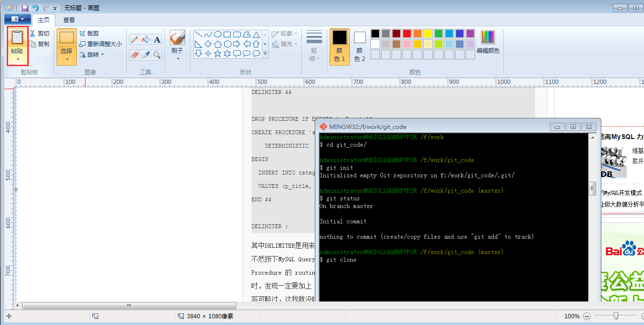Click the MINGW32 terminal vertical scrollbar thumb

(592, 188)
